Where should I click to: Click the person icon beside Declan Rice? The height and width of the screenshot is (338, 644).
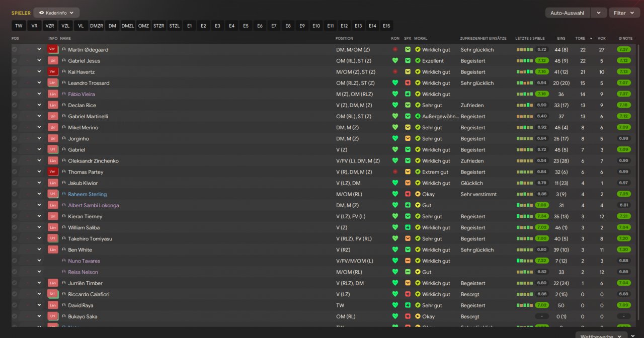pyautogui.click(x=64, y=105)
